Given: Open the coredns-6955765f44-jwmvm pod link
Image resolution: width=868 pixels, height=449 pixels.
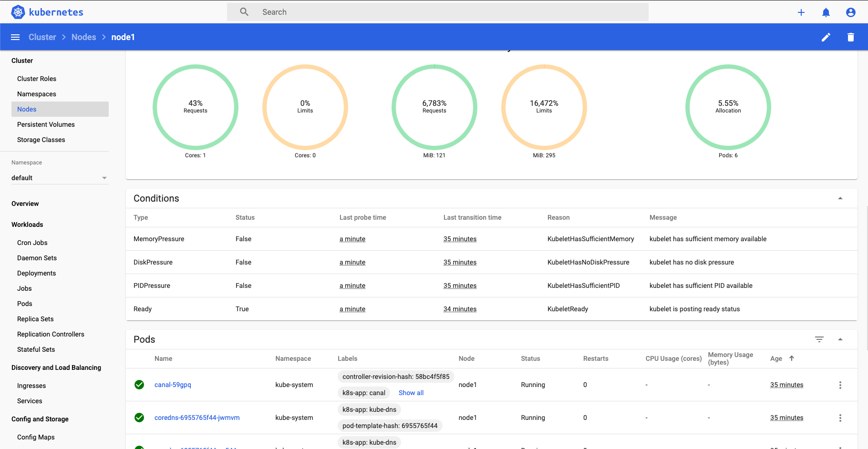Looking at the screenshot, I should pyautogui.click(x=197, y=418).
